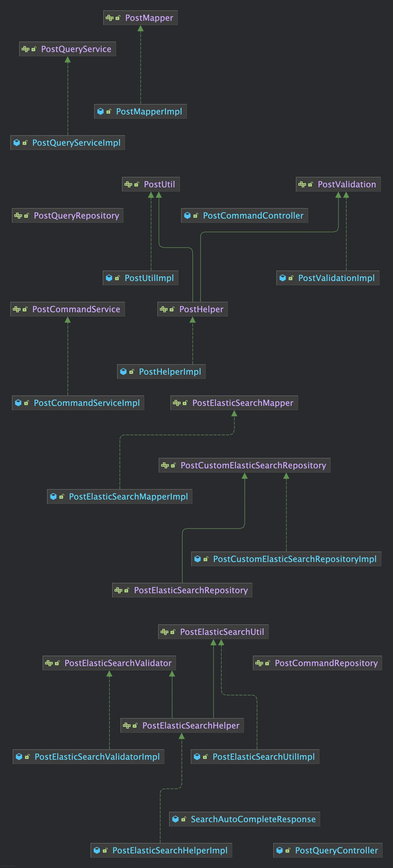The height and width of the screenshot is (868, 393).
Task: Click the interface icon beside PostCommandRepository
Action: [x=259, y=663]
